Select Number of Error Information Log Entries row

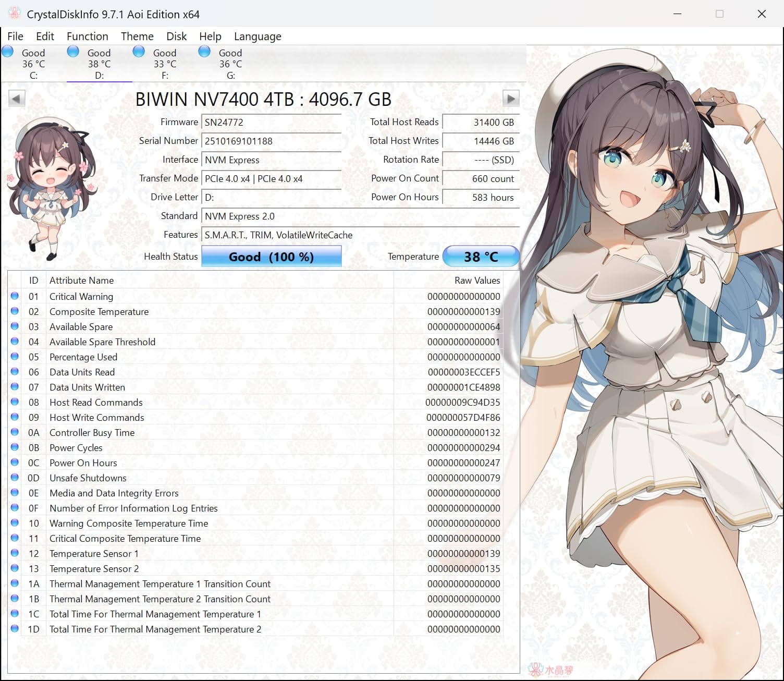(x=256, y=508)
